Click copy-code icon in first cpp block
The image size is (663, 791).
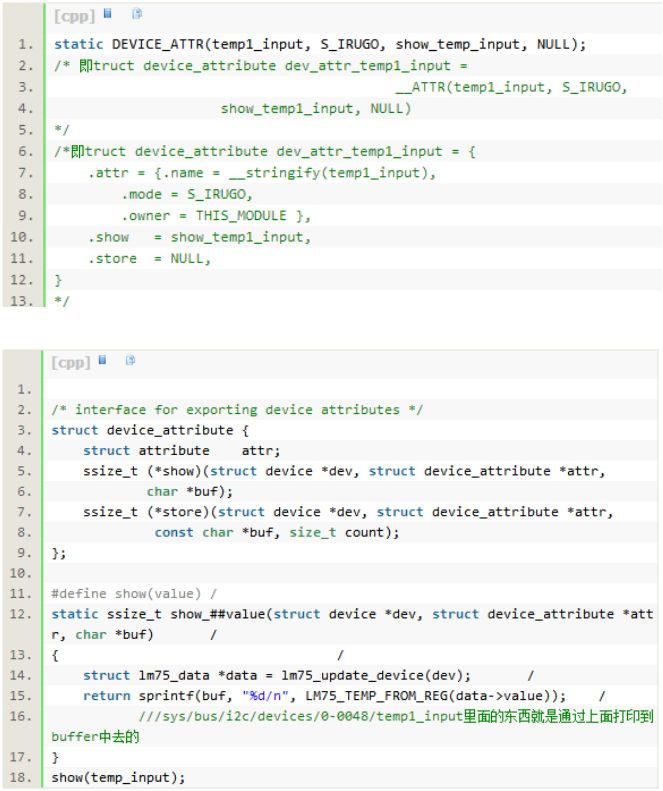pyautogui.click(x=137, y=14)
